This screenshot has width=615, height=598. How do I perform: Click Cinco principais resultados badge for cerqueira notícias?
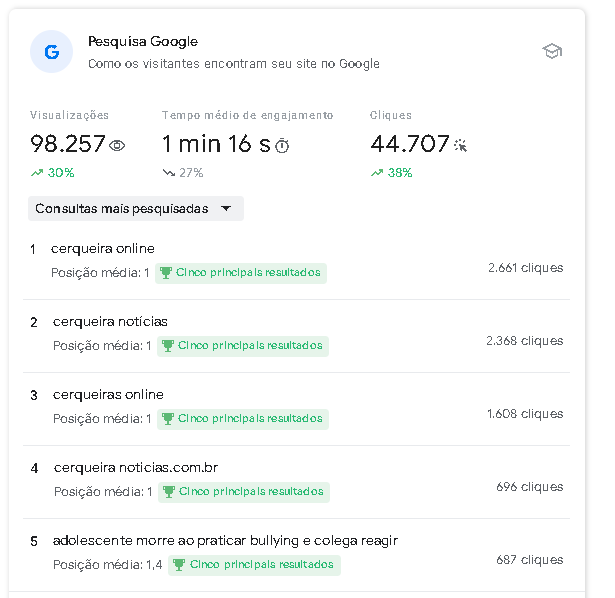243,346
